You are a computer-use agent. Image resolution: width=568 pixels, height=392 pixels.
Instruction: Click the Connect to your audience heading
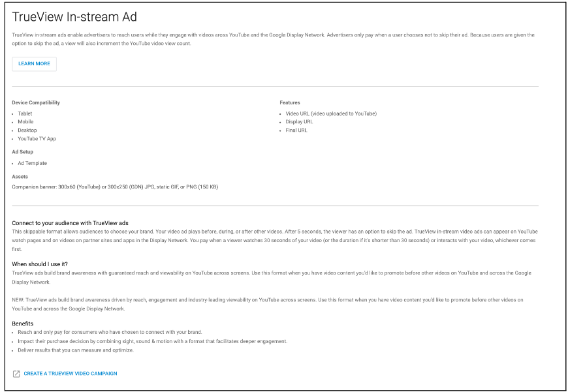70,223
